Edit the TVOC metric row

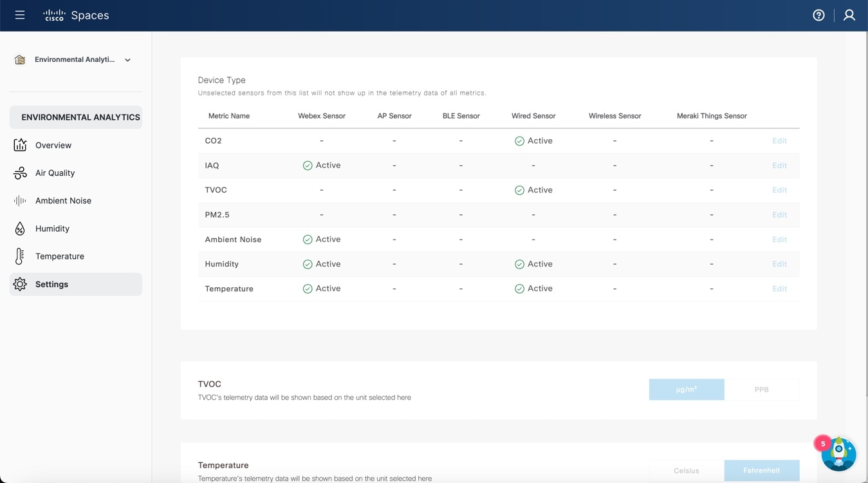[x=779, y=190]
